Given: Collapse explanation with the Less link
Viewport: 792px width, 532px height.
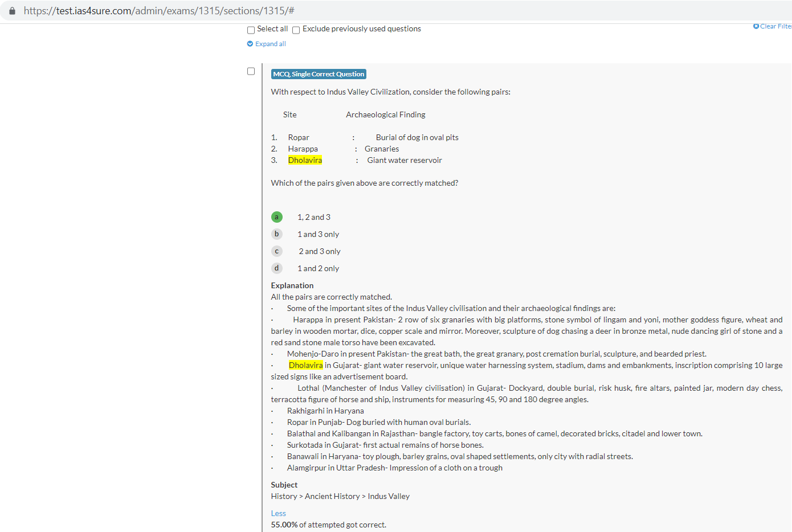Looking at the screenshot, I should point(278,513).
